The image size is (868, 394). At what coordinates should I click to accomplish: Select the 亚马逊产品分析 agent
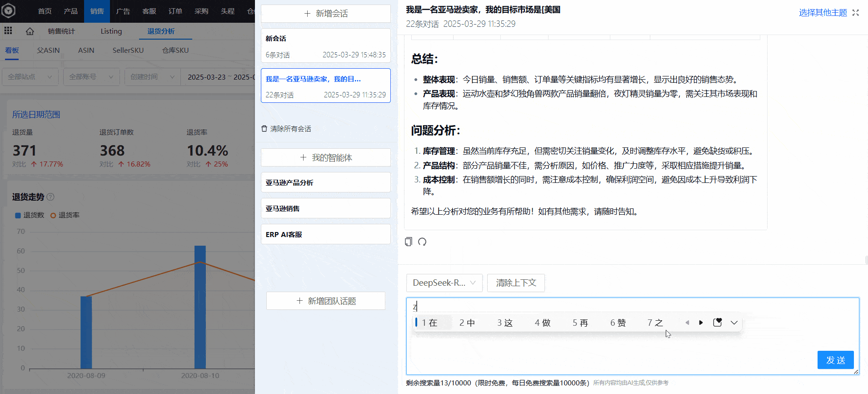point(326,182)
